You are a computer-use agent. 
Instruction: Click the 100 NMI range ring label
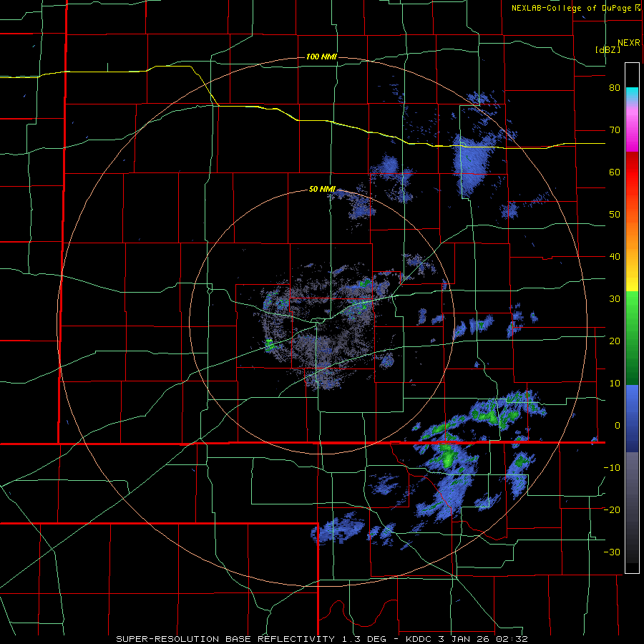point(321,57)
